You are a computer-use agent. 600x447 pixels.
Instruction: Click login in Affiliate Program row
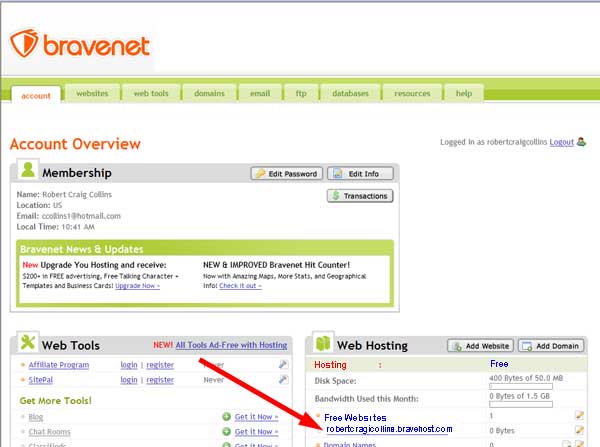point(129,365)
